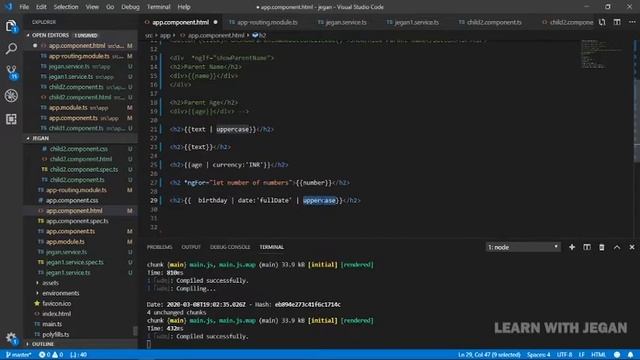Screen dimensions: 640x360
Task: Open the Terminal menu
Action: pyautogui.click(x=158, y=7)
